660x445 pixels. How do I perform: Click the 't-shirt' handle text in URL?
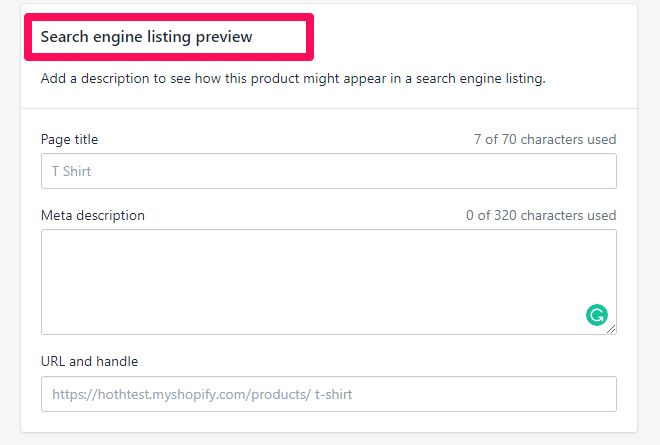[x=333, y=394]
